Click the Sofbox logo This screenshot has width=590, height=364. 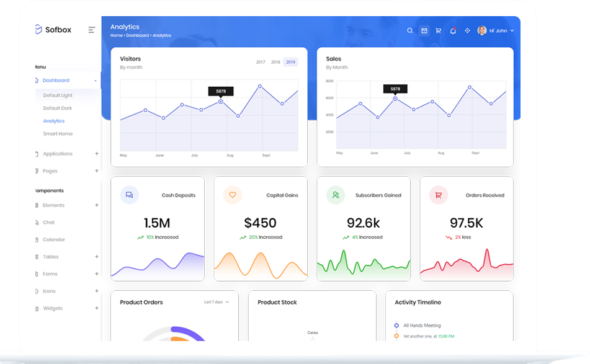pyautogui.click(x=53, y=30)
